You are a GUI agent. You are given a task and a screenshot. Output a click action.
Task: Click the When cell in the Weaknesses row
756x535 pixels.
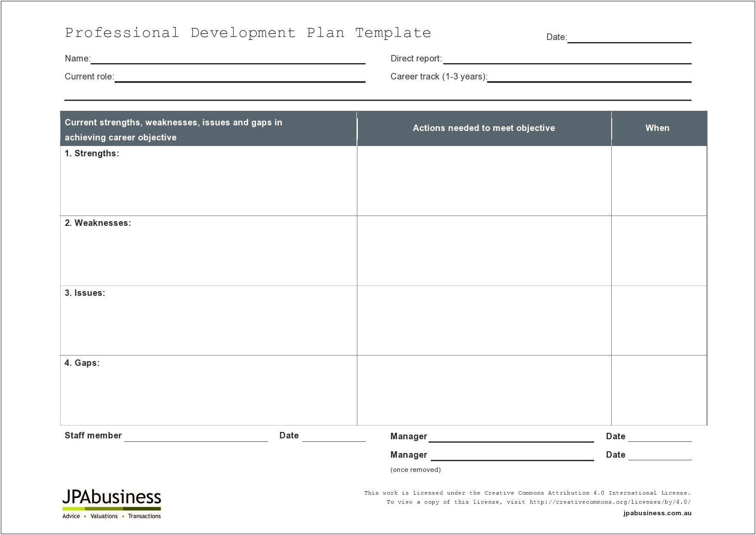[659, 251]
